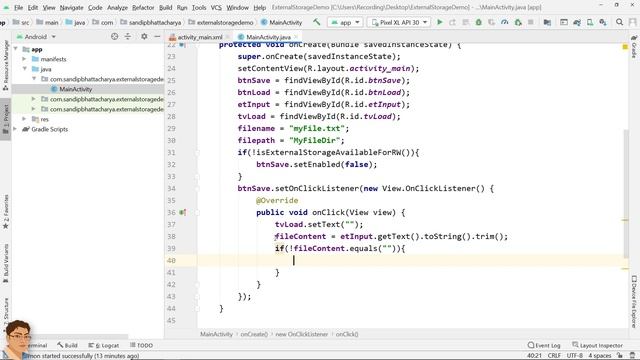Viewport: 640px width, 360px height.
Task: Click Attach Debugger to Android Process icon
Action: (x=518, y=22)
